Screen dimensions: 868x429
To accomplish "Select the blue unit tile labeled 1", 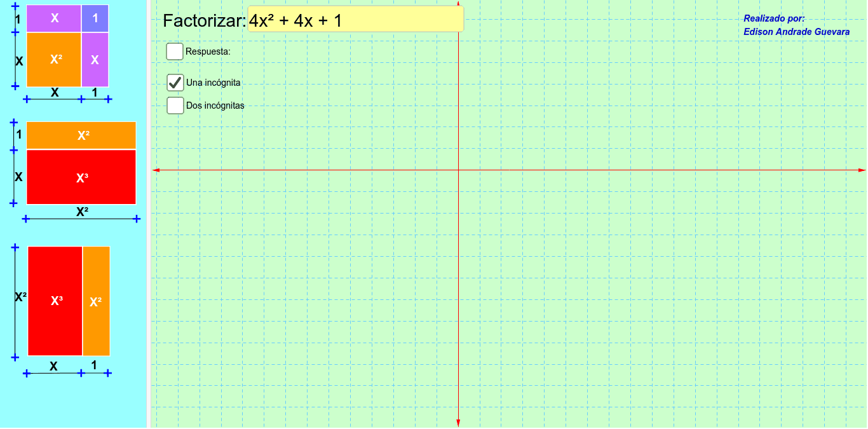I will point(95,18).
